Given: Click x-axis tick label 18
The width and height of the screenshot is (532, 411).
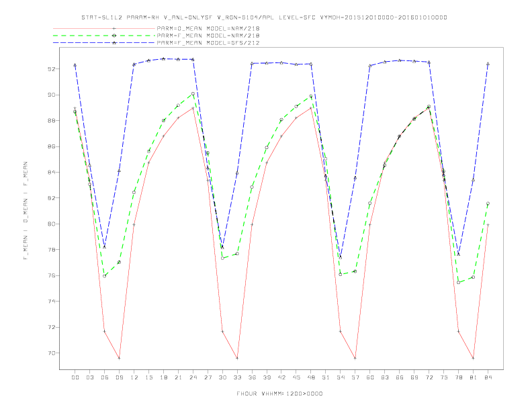Looking at the screenshot, I should click(x=163, y=377).
